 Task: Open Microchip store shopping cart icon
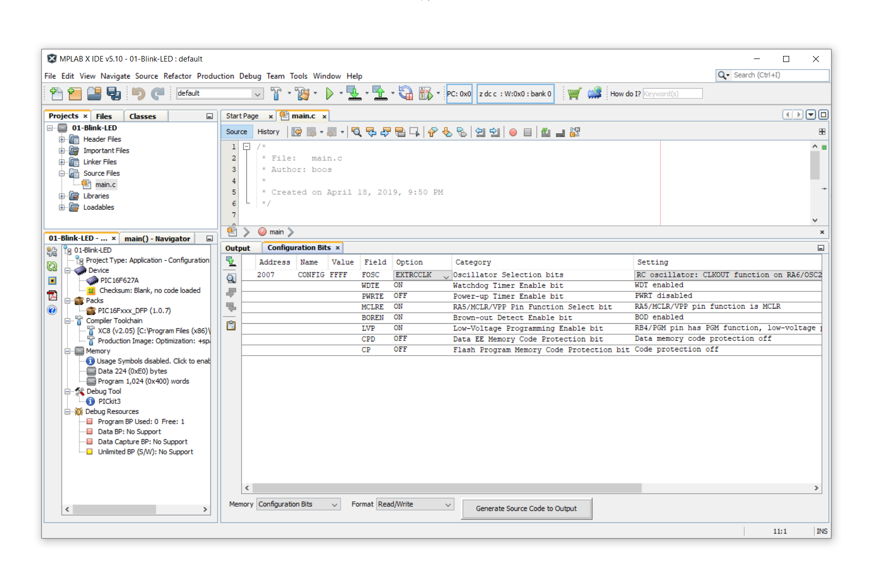574,93
